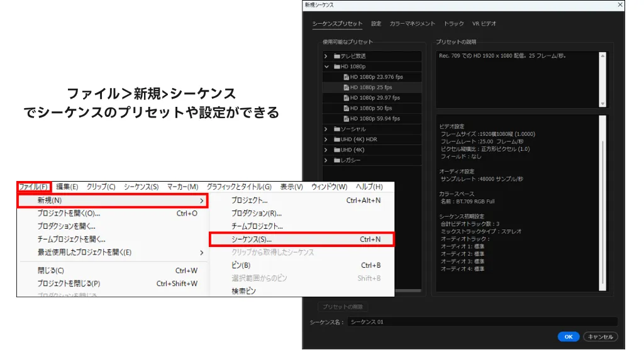Viewport: 644px width, 362px height.
Task: Click the シーケンス名 input field
Action: click(482, 322)
